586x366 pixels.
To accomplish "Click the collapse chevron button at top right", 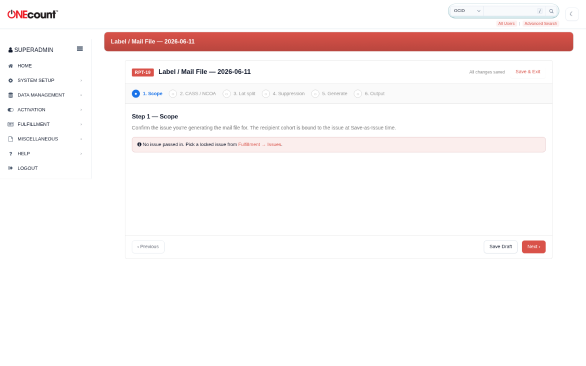I will point(571,14).
